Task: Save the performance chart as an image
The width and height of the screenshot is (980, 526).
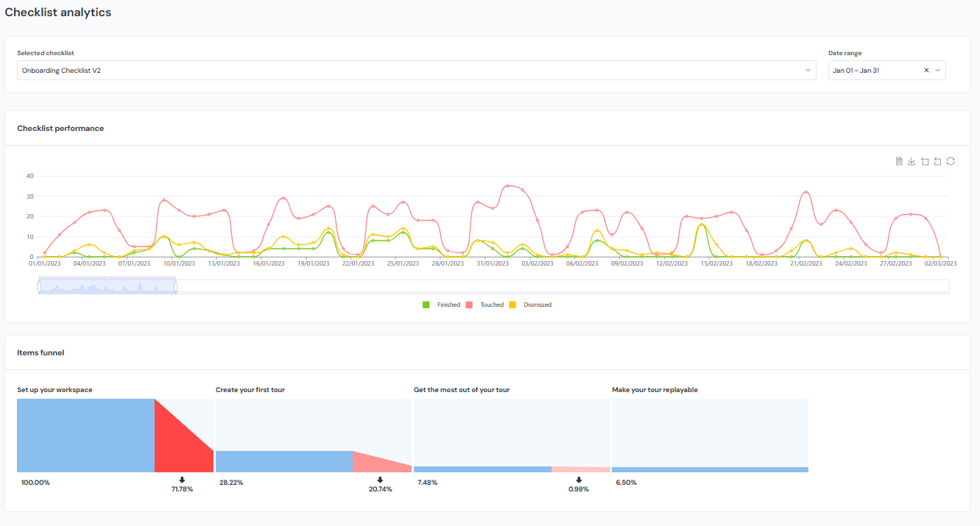Action: (912, 161)
